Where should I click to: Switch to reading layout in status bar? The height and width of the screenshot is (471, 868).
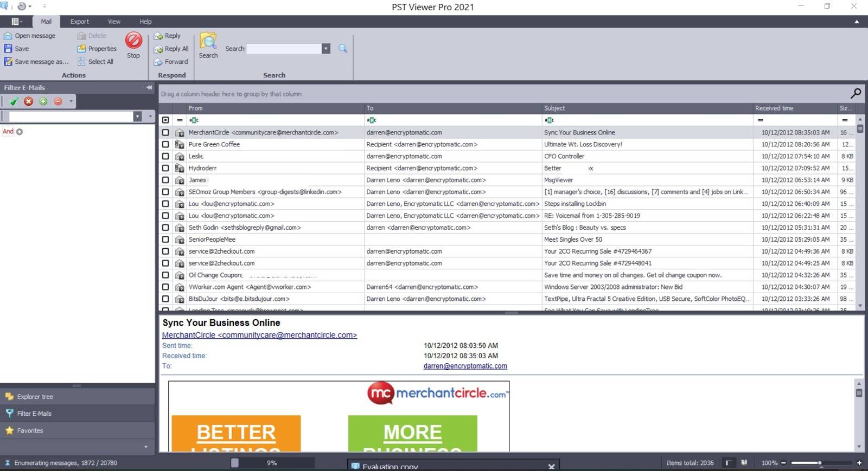pos(744,463)
